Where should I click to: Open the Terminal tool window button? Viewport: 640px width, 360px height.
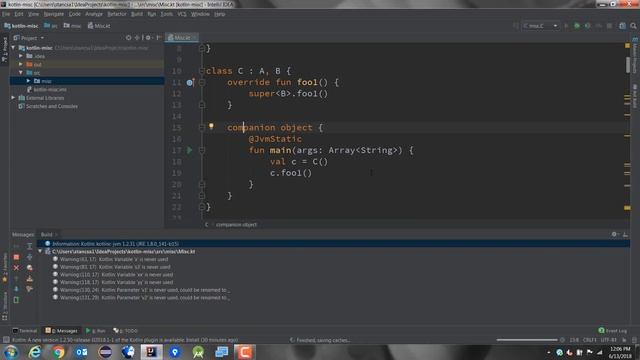click(x=25, y=331)
